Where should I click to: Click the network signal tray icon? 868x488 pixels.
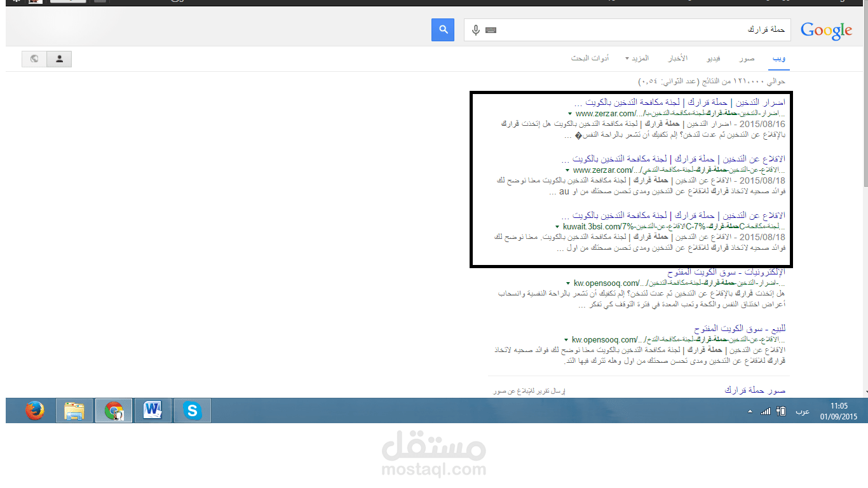(766, 411)
